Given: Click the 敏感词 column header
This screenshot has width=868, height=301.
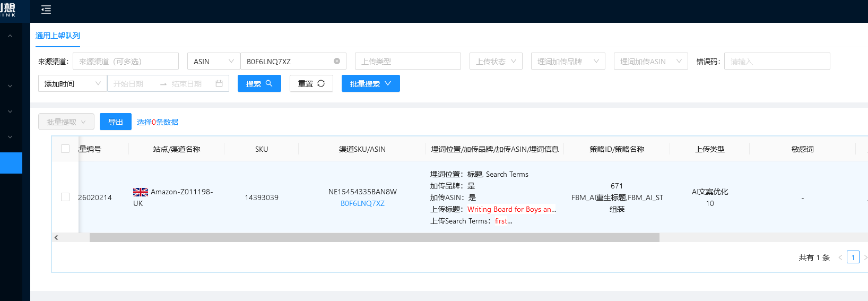Looking at the screenshot, I should click(803, 149).
